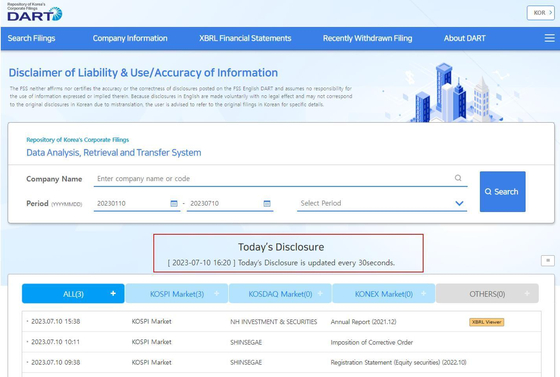Open NH INVESTMENT & SECURITIES company link
The image size is (560, 377).
click(274, 322)
